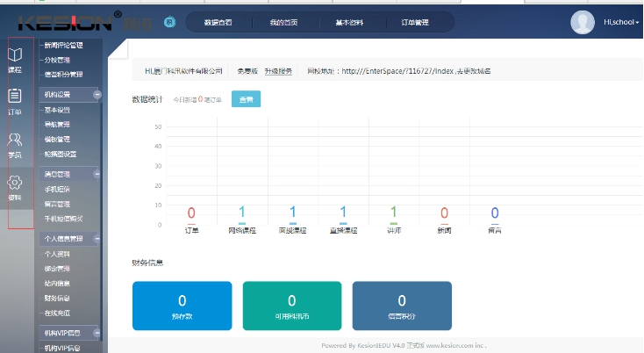Open the 基本资料 top navigation tab
The image size is (644, 353).
pos(349,23)
